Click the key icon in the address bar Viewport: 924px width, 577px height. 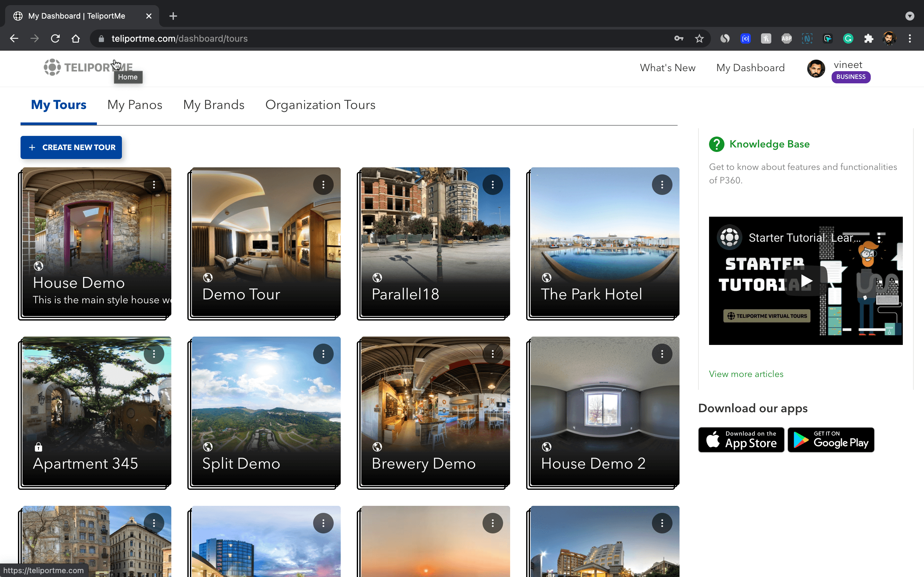click(679, 38)
